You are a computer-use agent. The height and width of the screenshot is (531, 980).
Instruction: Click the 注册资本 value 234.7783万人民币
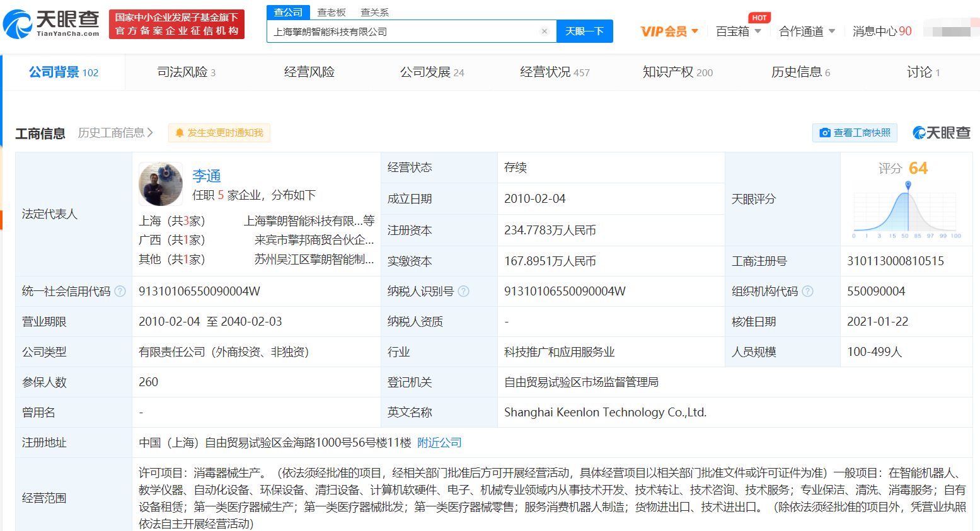pos(550,230)
